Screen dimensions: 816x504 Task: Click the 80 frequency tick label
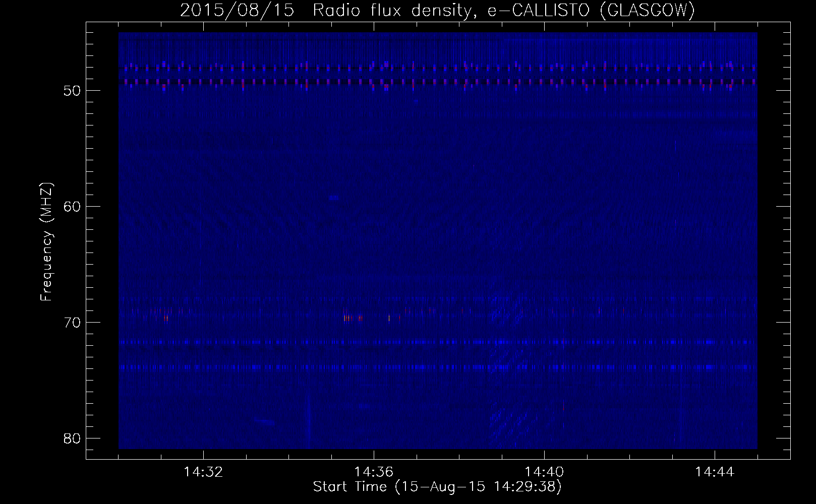tap(71, 438)
